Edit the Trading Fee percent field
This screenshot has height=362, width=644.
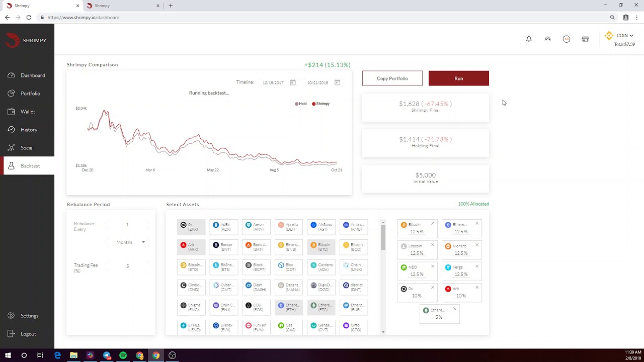click(x=127, y=266)
